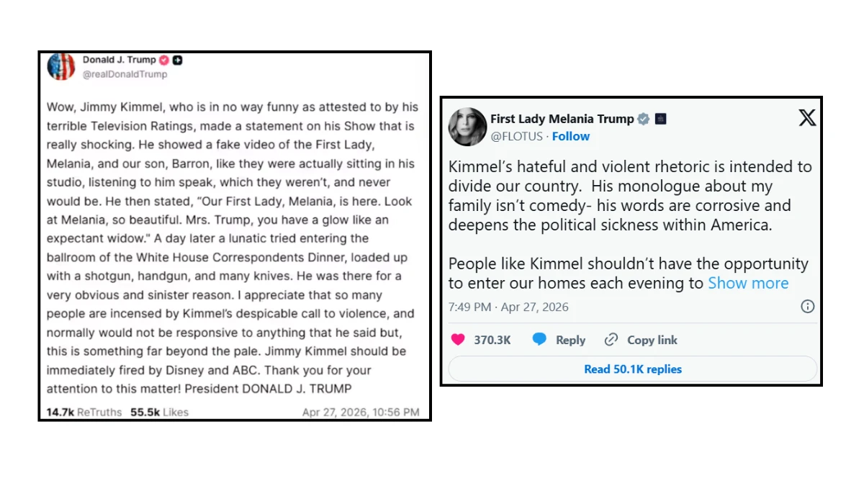Click the gray verified badge beside Melania Trump

coord(643,119)
